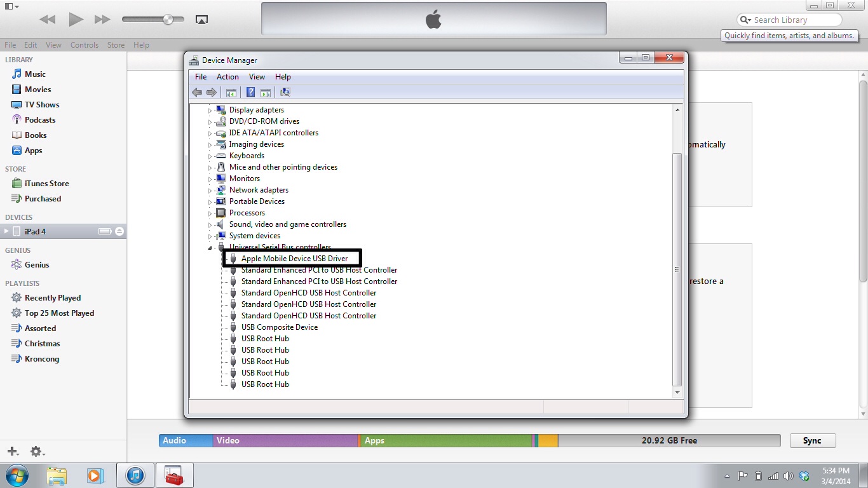Expand the DVD/CD-ROM drives node
The width and height of the screenshot is (868, 488).
click(x=210, y=122)
